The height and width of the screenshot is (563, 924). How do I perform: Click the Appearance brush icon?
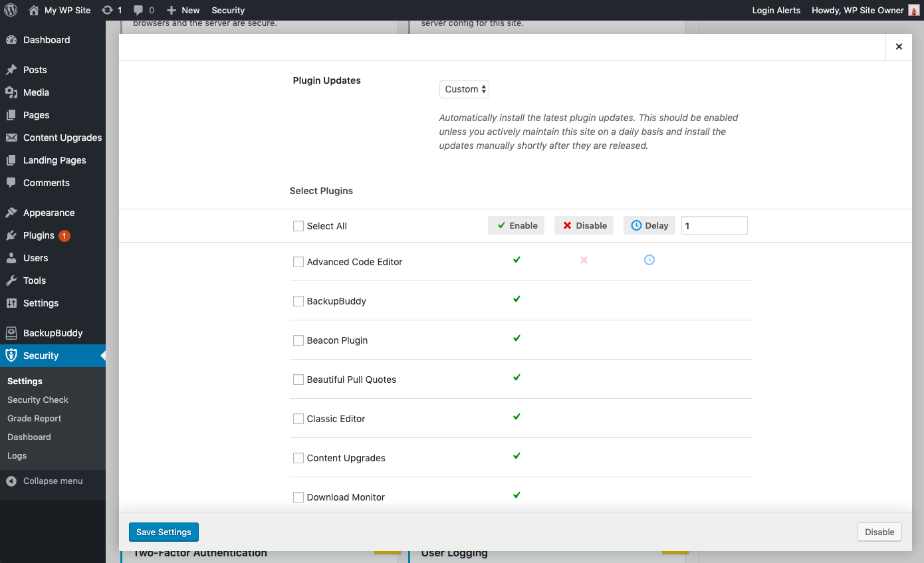point(11,213)
